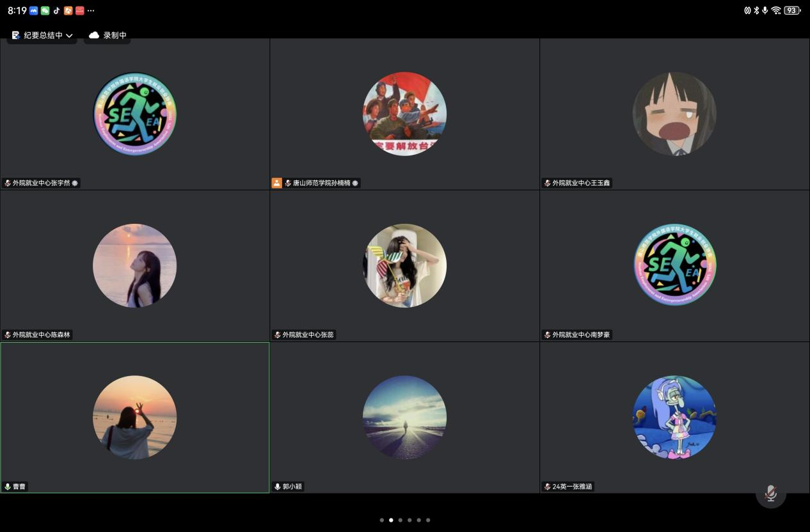Jump to the last page dot indicator

(x=428, y=520)
